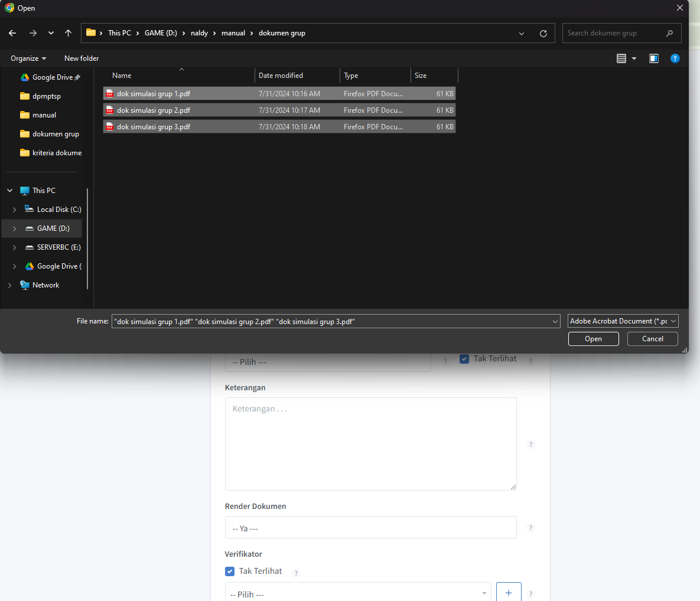Open Google Drive in quick access
This screenshot has width=700, height=601.
pyautogui.click(x=52, y=77)
